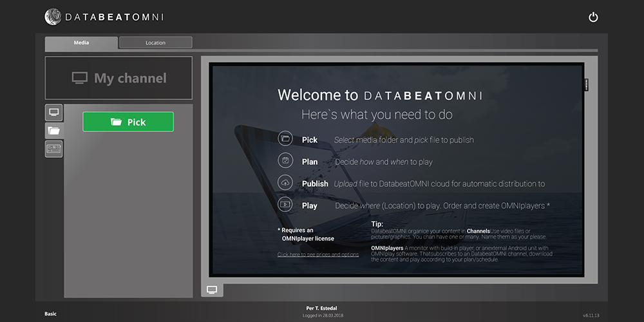The image size is (644, 322).
Task: Click 'Here`s what you need to do' heading
Action: pyautogui.click(x=377, y=115)
